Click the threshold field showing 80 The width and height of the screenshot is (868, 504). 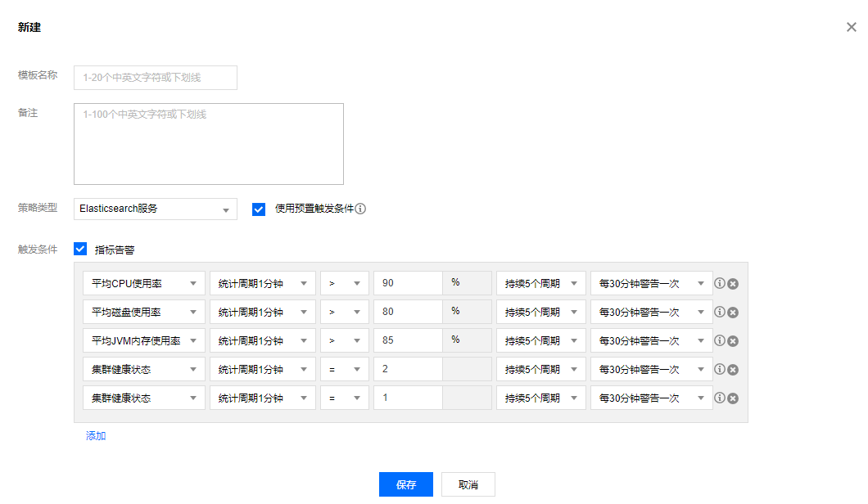(408, 312)
